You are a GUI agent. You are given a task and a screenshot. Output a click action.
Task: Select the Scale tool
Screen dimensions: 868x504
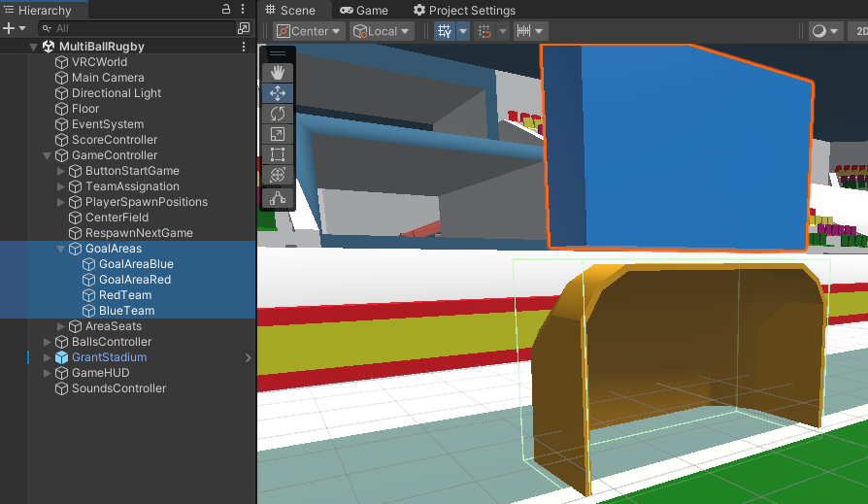[x=278, y=134]
